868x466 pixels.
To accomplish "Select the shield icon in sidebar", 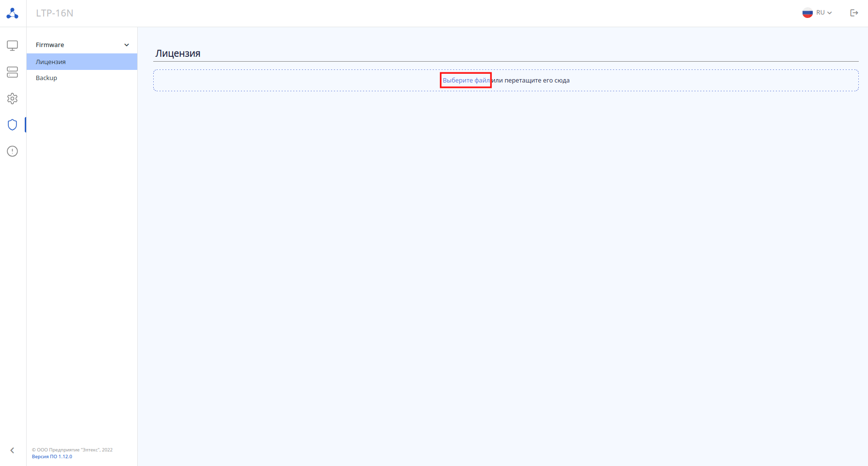I will [x=13, y=125].
